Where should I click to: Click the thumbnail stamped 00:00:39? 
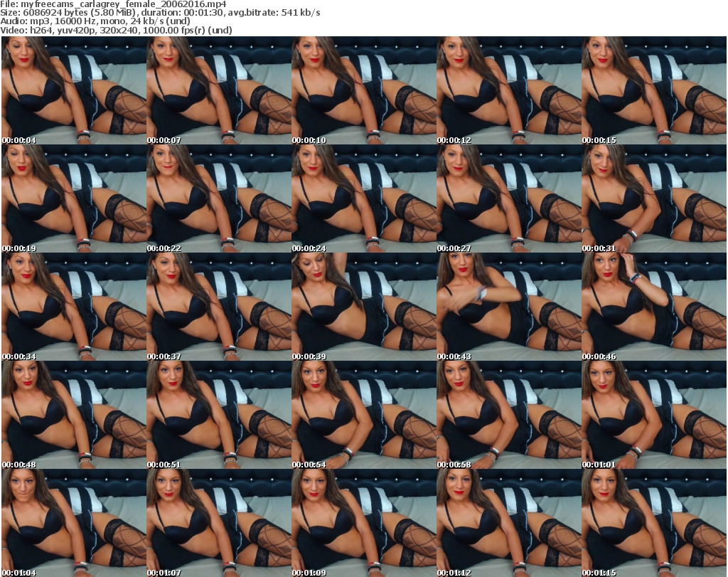click(x=363, y=307)
